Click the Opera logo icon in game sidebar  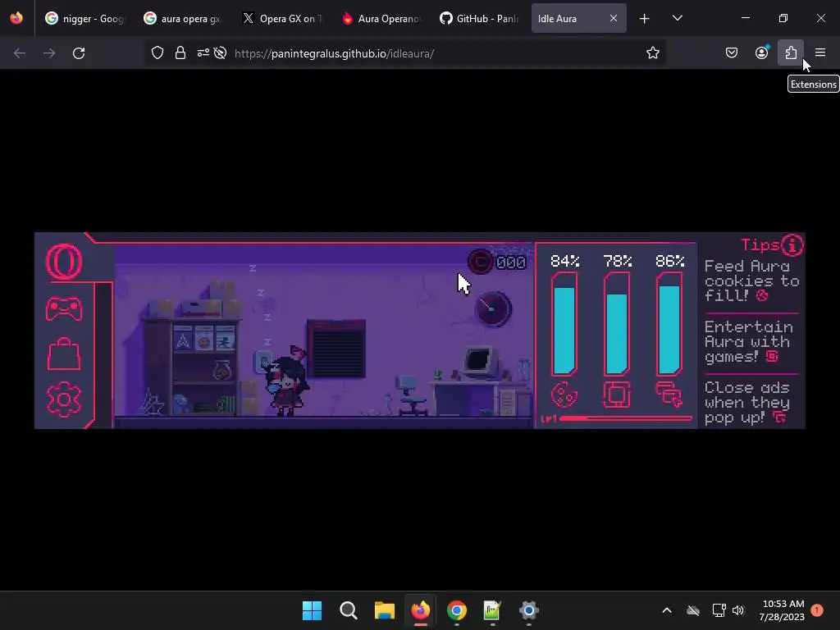(64, 262)
